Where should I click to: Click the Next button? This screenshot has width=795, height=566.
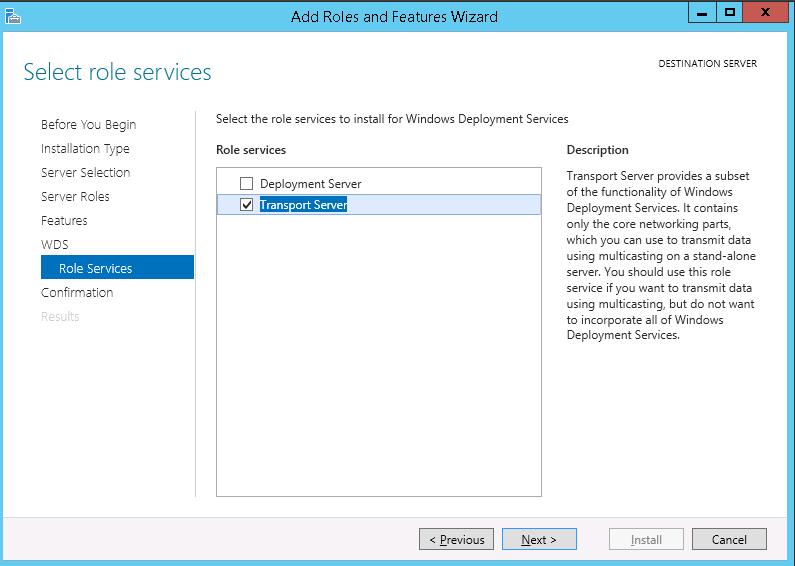pyautogui.click(x=539, y=539)
